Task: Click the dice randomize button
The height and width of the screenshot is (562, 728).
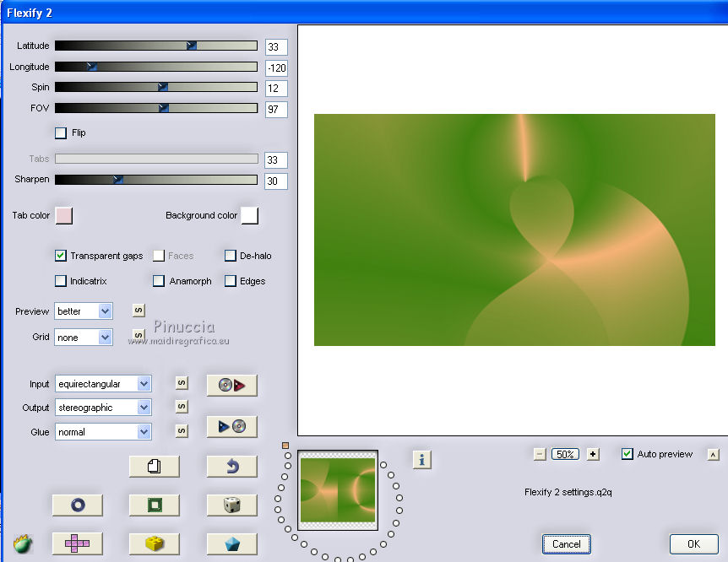Action: [231, 505]
